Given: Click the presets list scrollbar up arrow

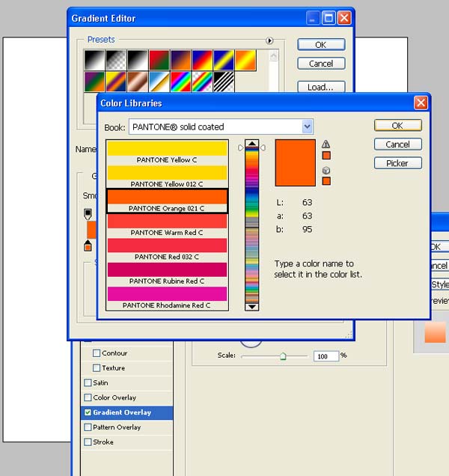Looking at the screenshot, I should (x=274, y=56).
